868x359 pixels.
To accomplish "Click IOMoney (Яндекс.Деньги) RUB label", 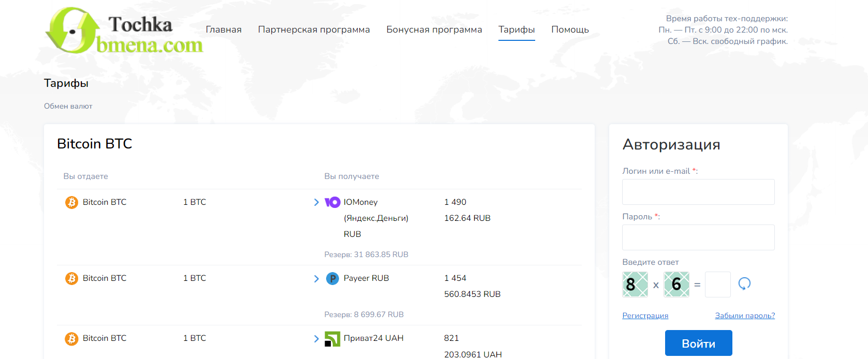I will click(376, 218).
